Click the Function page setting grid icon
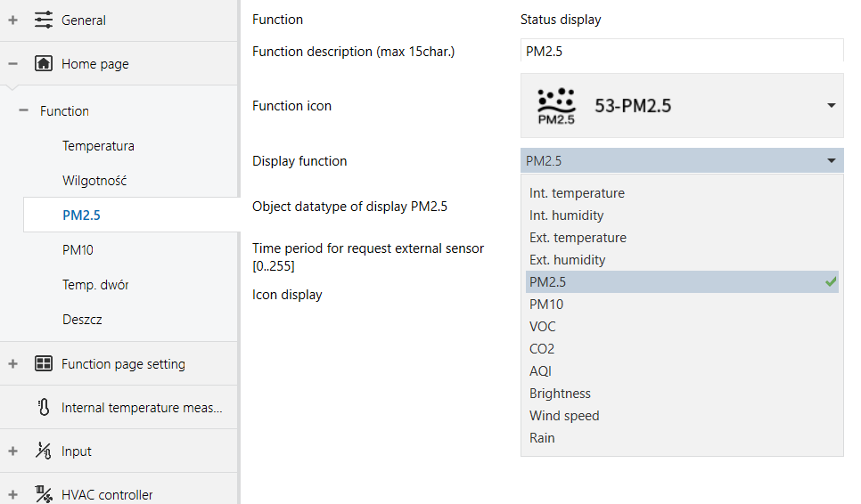This screenshot has width=861, height=504. point(44,363)
